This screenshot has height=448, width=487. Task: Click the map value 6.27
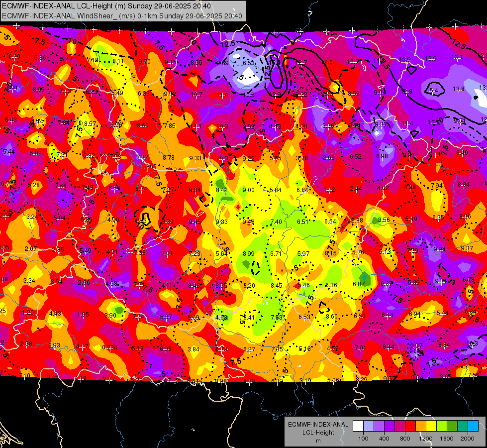[x=249, y=349]
